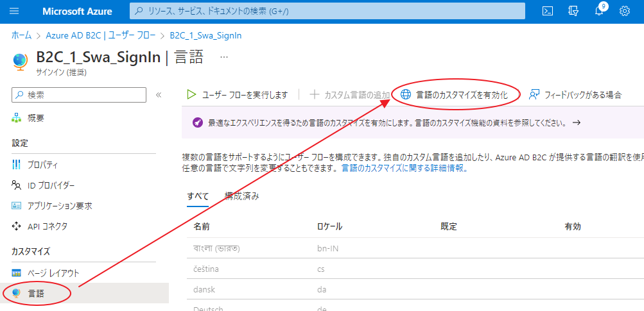Go to B2C_1_Swa_SignIn in the breadcrumb

tap(205, 35)
